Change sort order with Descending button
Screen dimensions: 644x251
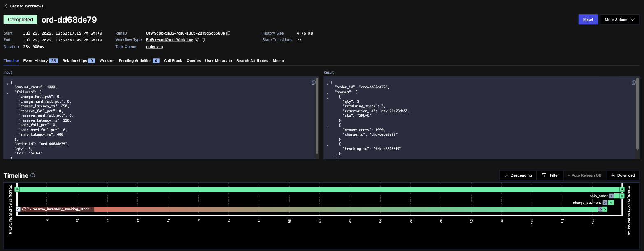point(518,175)
